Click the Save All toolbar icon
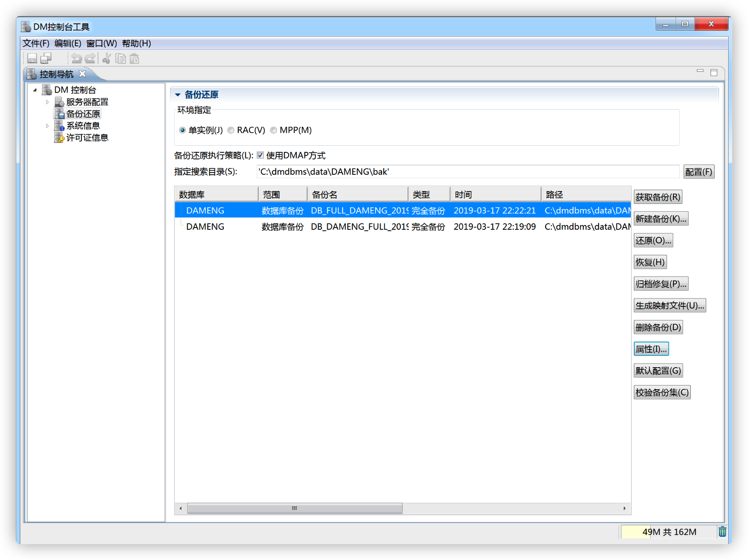 (46, 58)
